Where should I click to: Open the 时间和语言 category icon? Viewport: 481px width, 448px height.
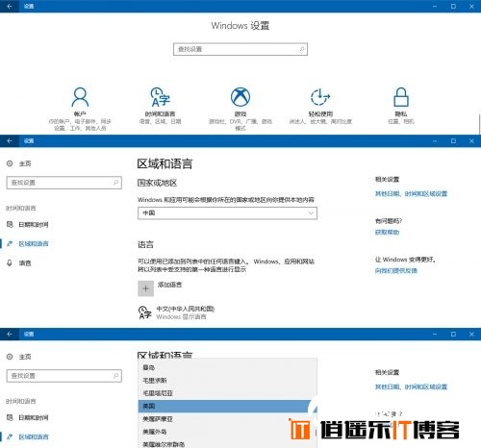(x=160, y=97)
